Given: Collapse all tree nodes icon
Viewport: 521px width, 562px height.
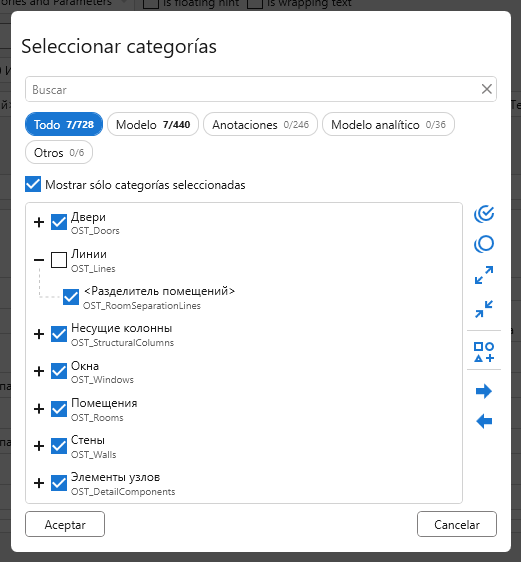Looking at the screenshot, I should (x=484, y=309).
